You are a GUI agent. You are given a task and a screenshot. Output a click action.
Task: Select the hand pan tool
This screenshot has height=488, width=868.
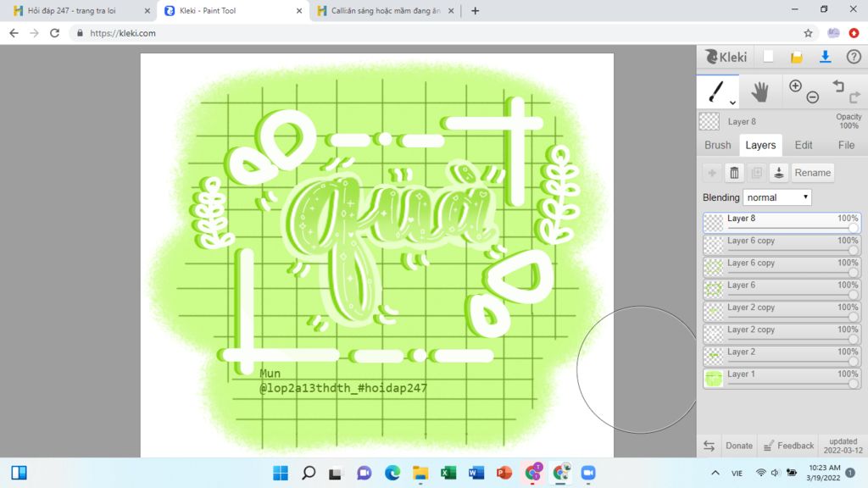point(759,91)
